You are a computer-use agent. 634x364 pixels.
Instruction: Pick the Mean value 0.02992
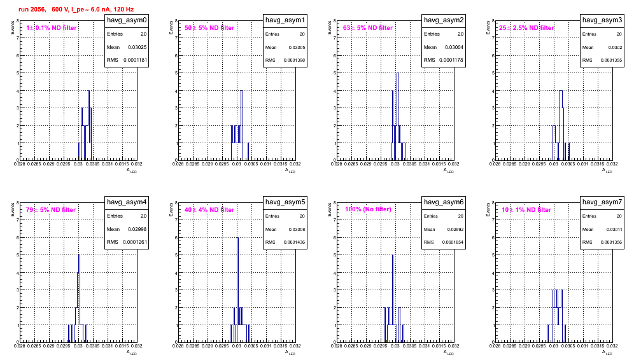pos(455,229)
